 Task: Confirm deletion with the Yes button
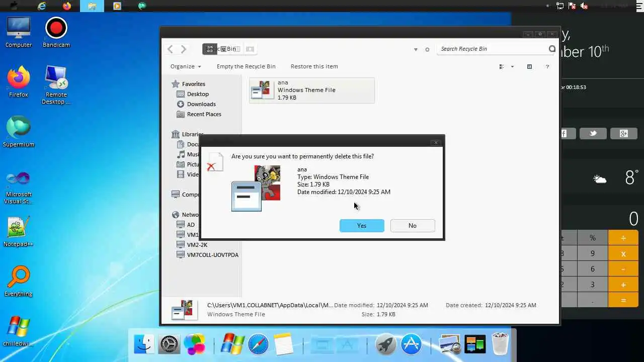(362, 226)
